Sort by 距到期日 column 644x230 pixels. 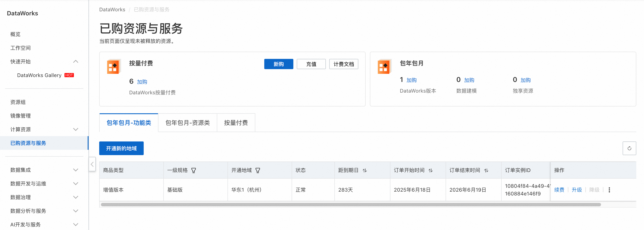point(365,170)
